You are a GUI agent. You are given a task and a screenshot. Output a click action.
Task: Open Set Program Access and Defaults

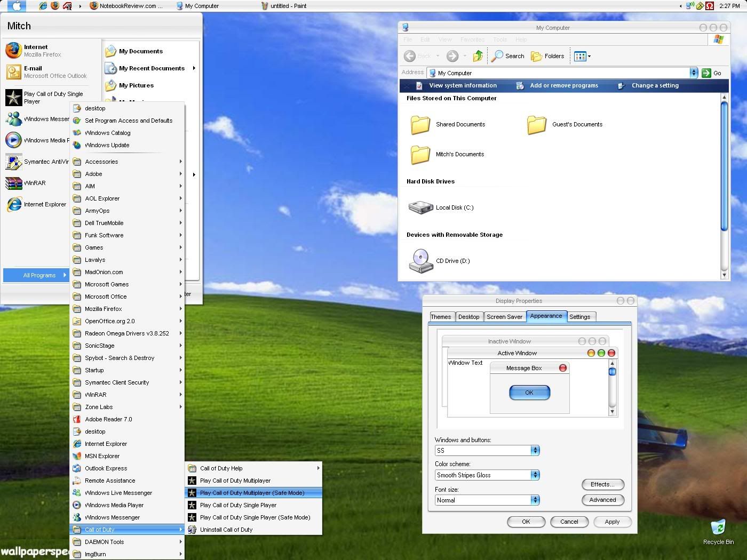128,121
